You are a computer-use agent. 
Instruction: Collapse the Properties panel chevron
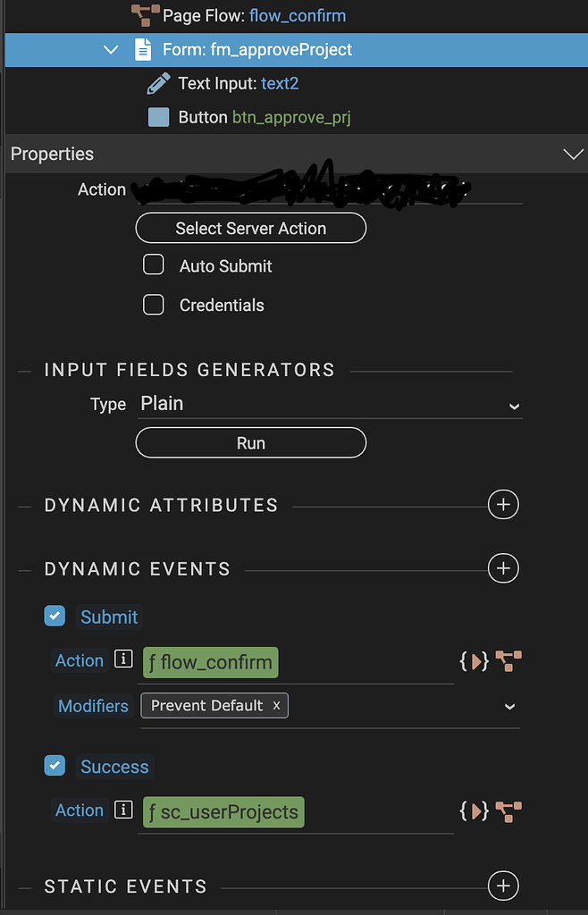(x=573, y=153)
